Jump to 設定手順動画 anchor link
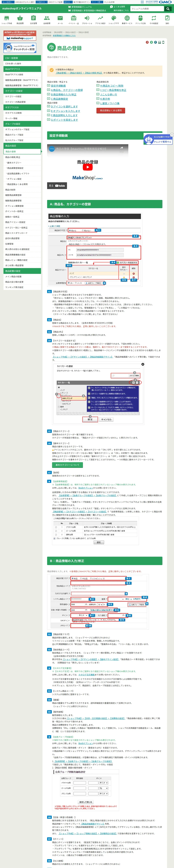 (58, 86)
